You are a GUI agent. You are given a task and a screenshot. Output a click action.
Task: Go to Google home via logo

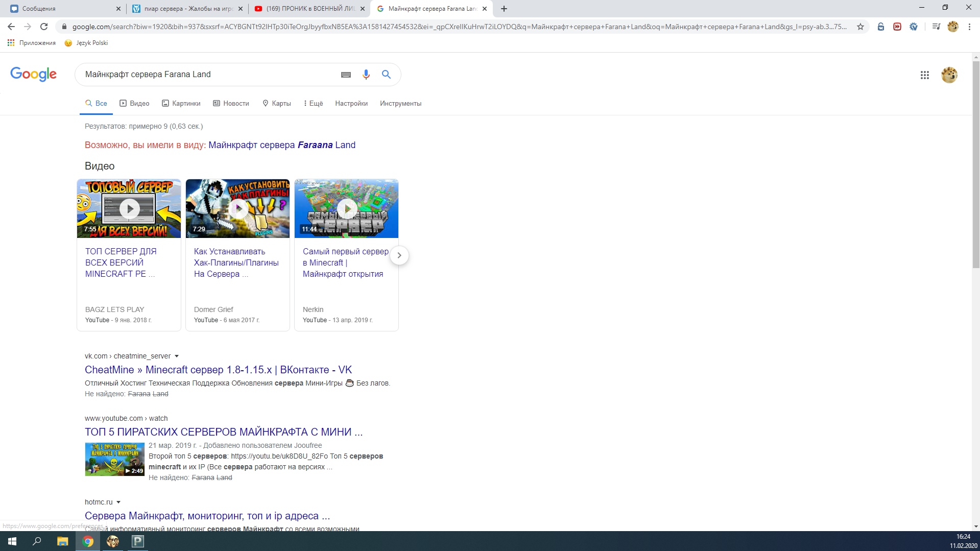(x=34, y=74)
